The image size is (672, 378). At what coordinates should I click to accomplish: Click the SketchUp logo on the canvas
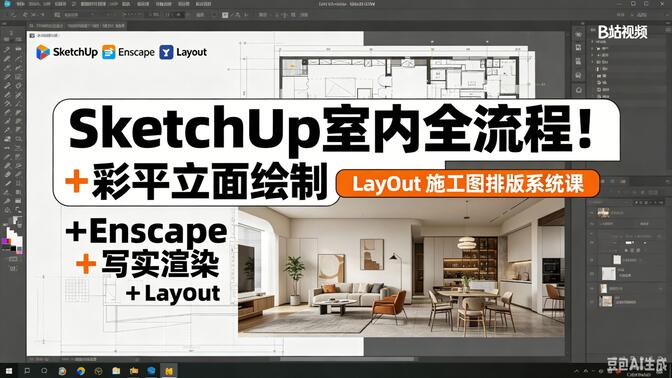(42, 52)
